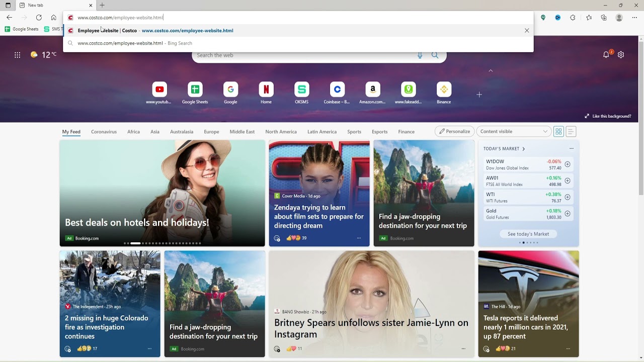Collapse the quick links with chevron
The height and width of the screenshot is (362, 644).
pyautogui.click(x=491, y=71)
